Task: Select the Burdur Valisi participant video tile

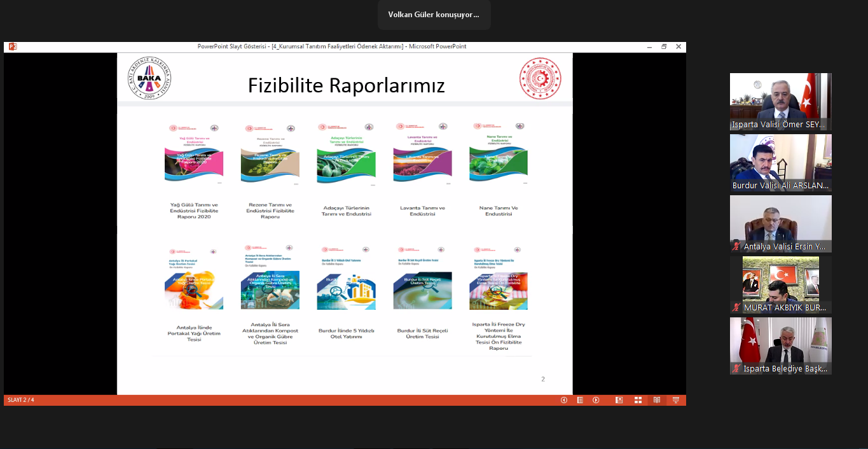Action: coord(780,163)
